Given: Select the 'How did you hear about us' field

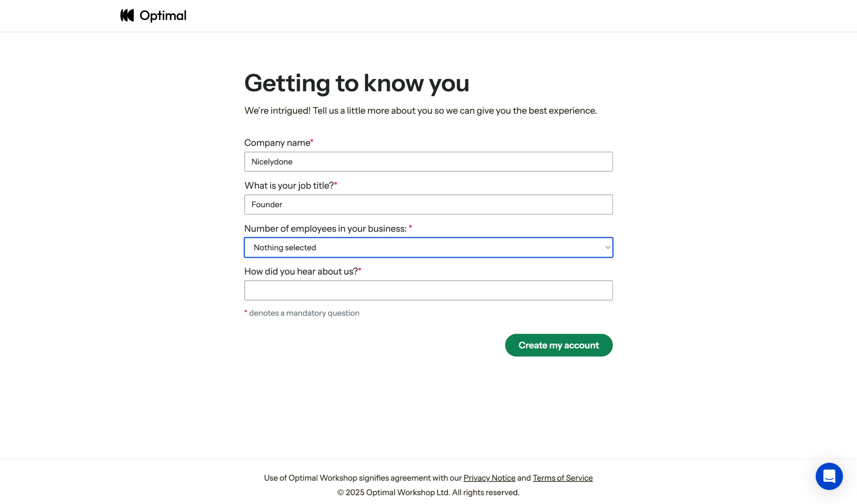Looking at the screenshot, I should click(x=428, y=290).
